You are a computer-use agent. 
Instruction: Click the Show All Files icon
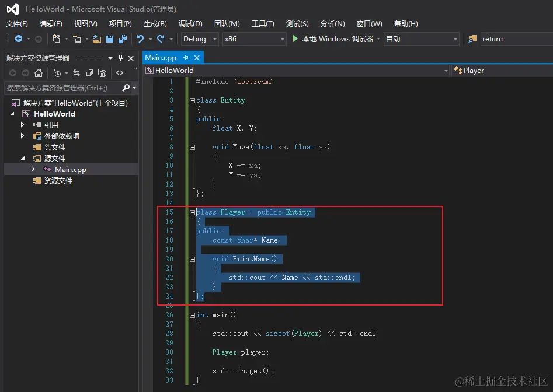102,73
